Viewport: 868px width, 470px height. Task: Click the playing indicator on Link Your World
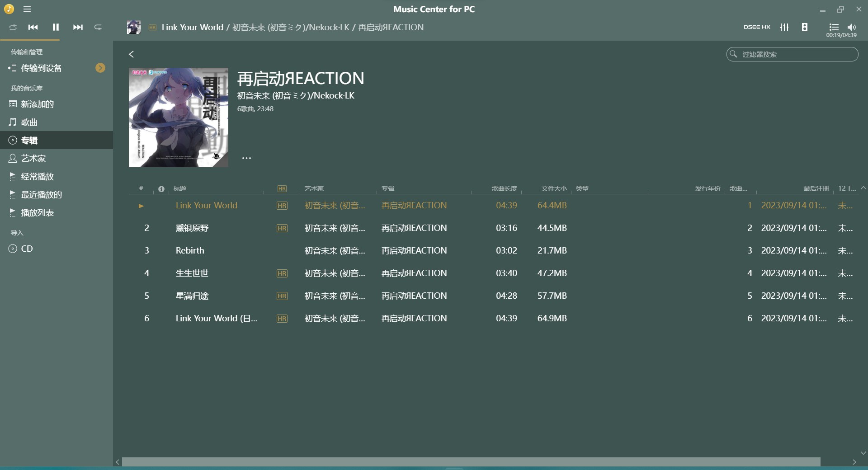(141, 206)
